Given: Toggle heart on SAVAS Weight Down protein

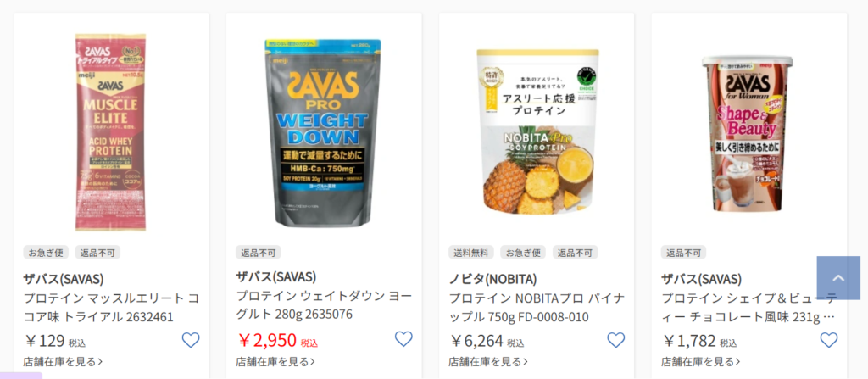Looking at the screenshot, I should tap(403, 338).
